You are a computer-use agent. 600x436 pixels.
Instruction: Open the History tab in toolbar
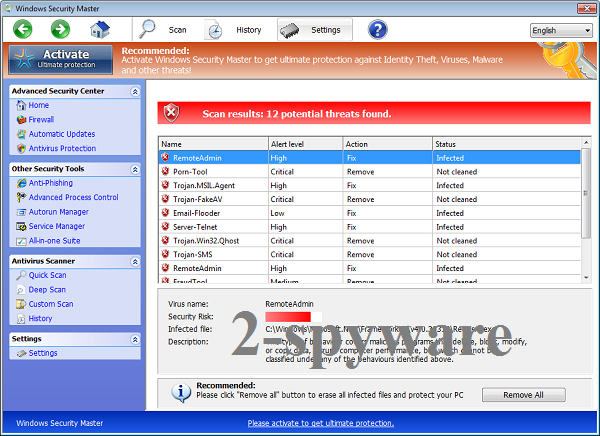pyautogui.click(x=249, y=30)
